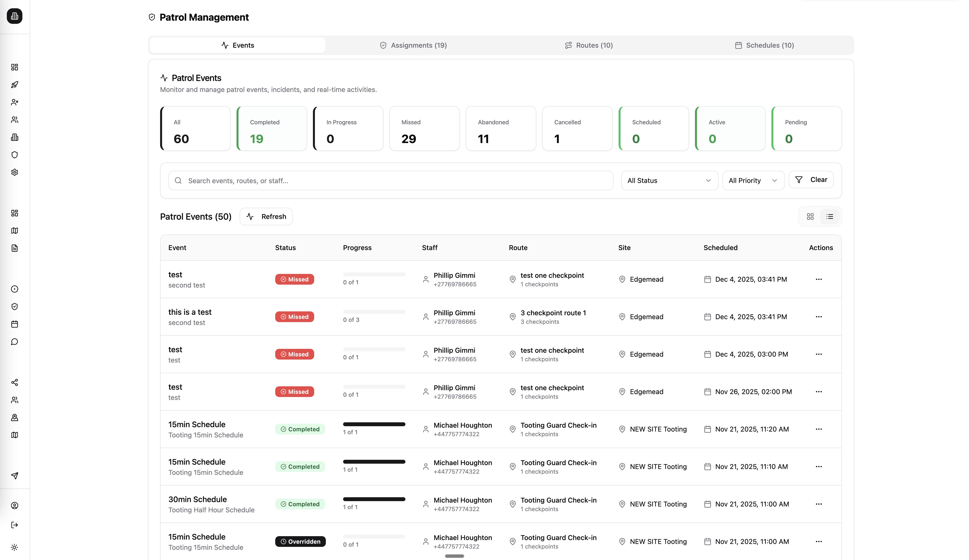Open the logout icon at sidebar bottom

click(x=14, y=525)
